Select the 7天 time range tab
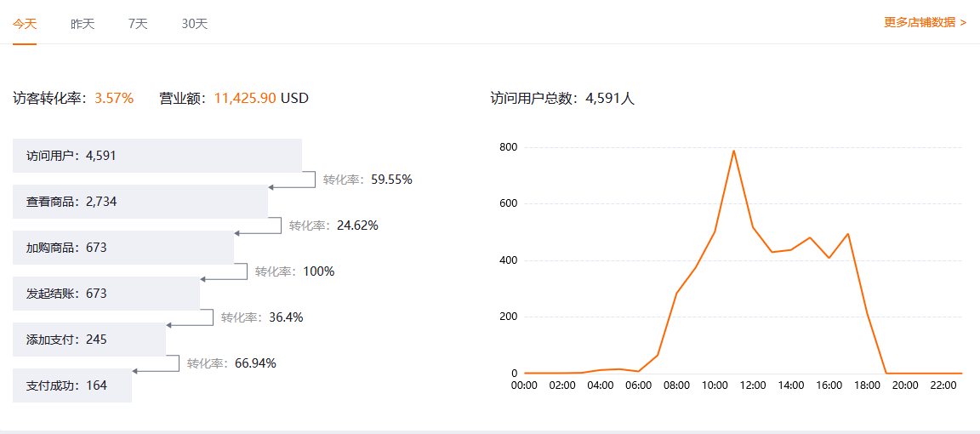Screen dimensions: 980x434 coord(138,24)
